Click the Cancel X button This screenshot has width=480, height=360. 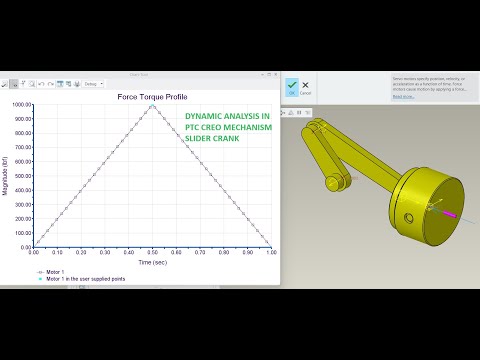(x=305, y=88)
